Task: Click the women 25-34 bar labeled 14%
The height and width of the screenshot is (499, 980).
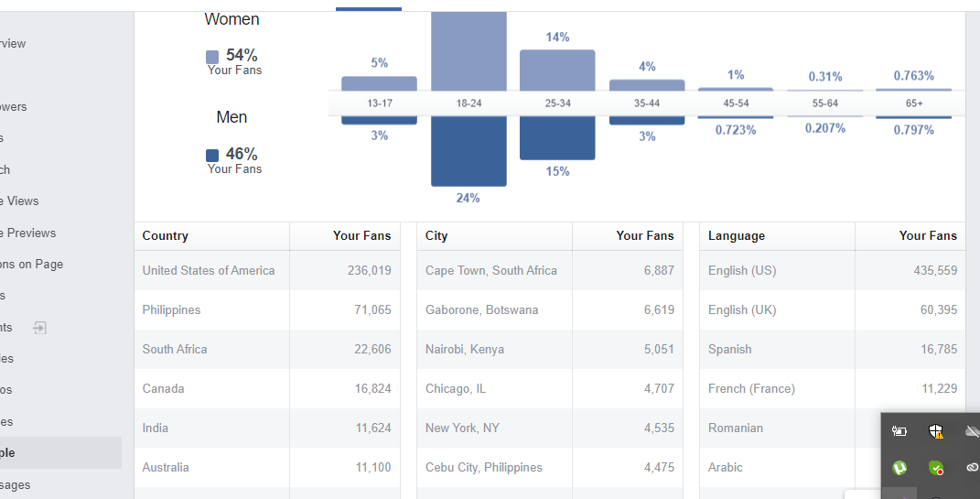Action: click(x=557, y=71)
